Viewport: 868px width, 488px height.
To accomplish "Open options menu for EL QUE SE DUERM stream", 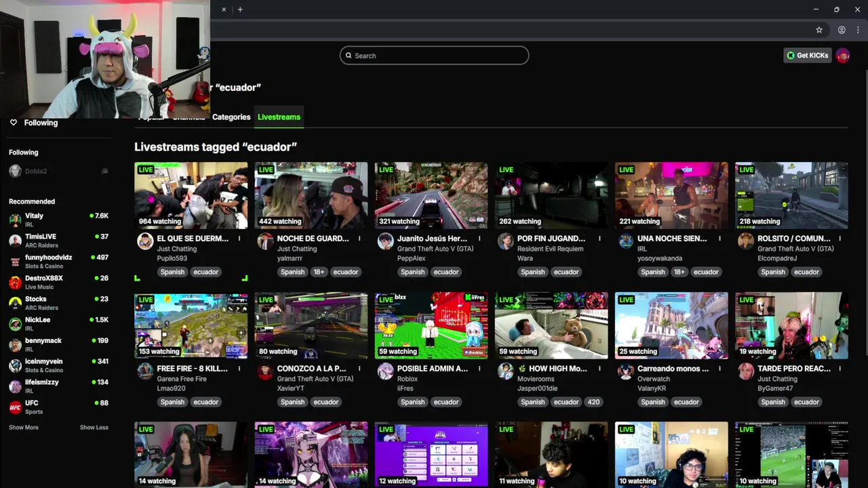I will click(x=239, y=239).
